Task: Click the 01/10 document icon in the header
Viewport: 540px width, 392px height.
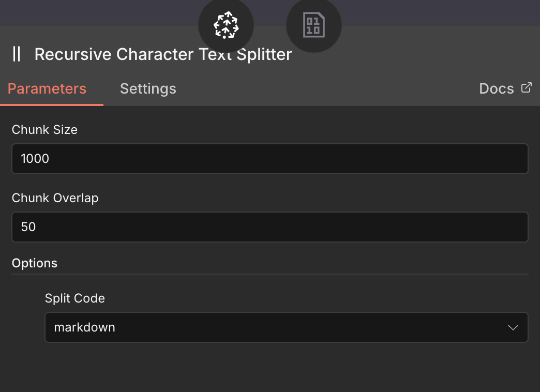Action: click(x=313, y=25)
